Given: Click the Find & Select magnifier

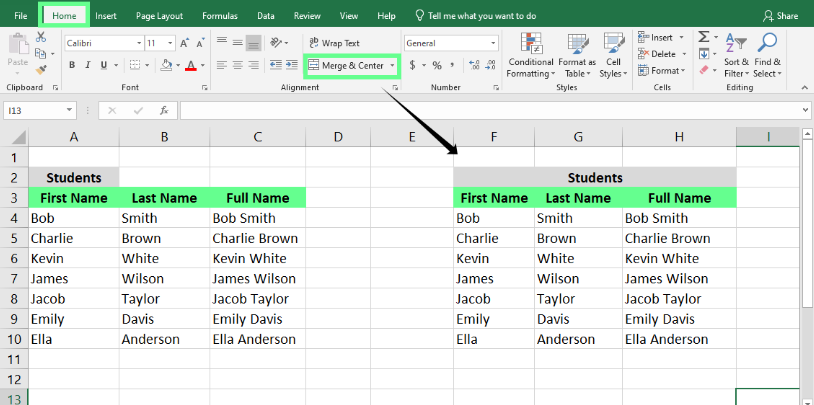Looking at the screenshot, I should click(x=768, y=55).
